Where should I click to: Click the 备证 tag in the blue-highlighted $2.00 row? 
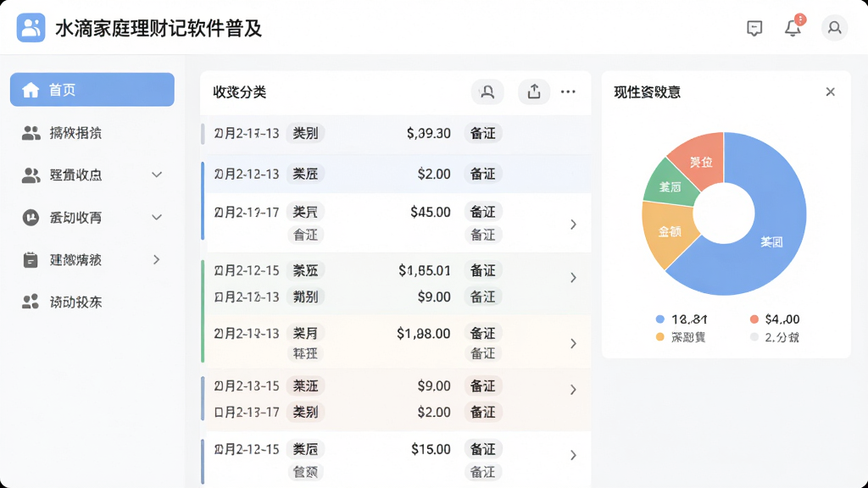[x=482, y=175]
